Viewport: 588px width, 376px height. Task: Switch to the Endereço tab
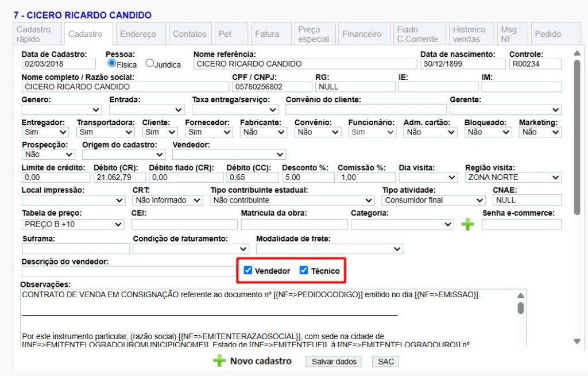coord(141,34)
